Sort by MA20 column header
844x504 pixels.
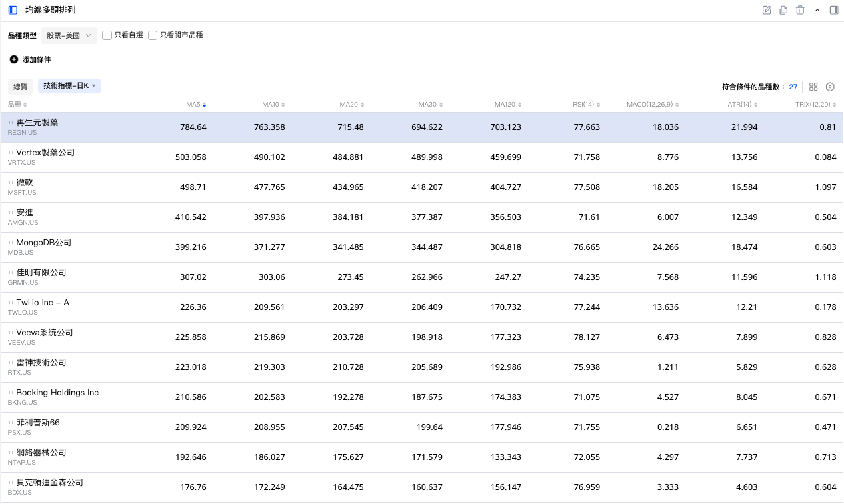pos(352,105)
